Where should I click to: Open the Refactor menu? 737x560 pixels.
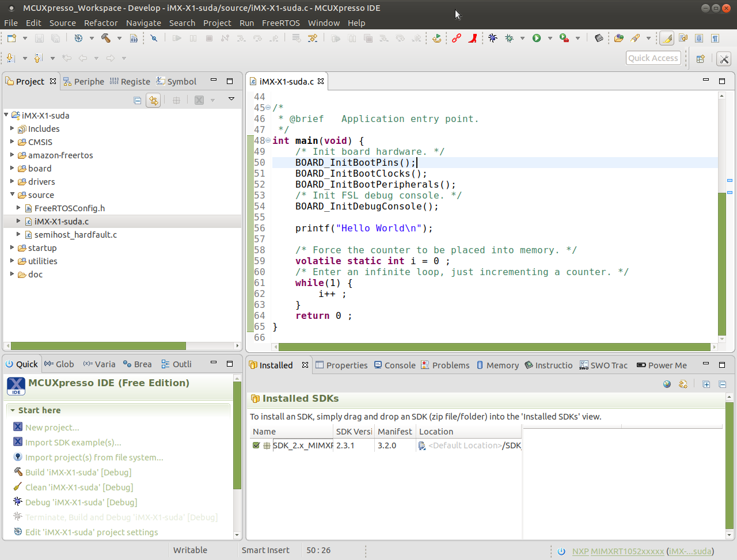point(101,23)
